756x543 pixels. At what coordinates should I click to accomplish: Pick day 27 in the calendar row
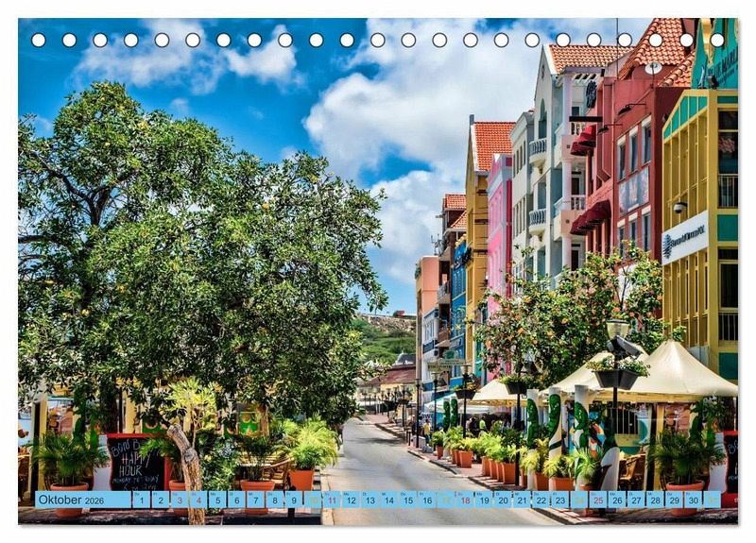(636, 500)
